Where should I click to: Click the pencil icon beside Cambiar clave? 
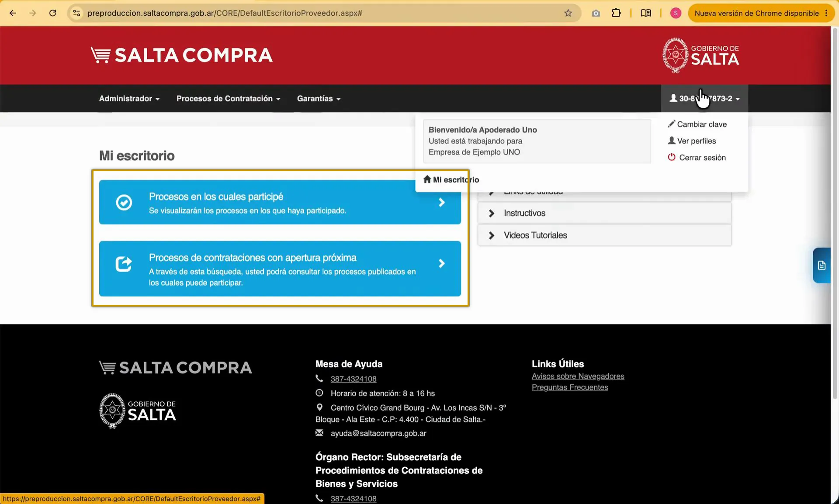672,124
